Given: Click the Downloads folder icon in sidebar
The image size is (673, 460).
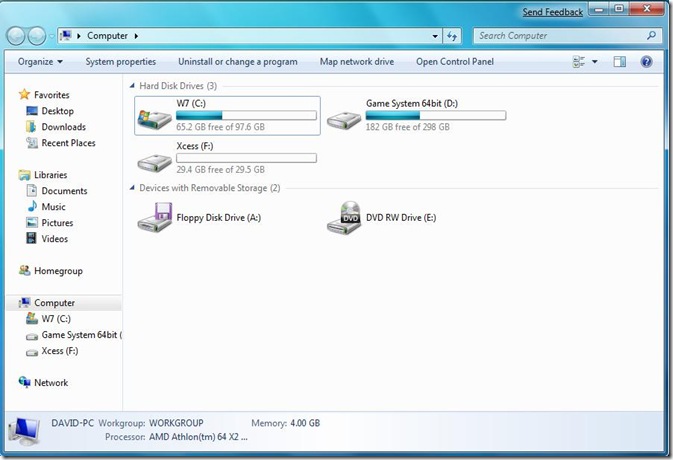Looking at the screenshot, I should coord(31,127).
